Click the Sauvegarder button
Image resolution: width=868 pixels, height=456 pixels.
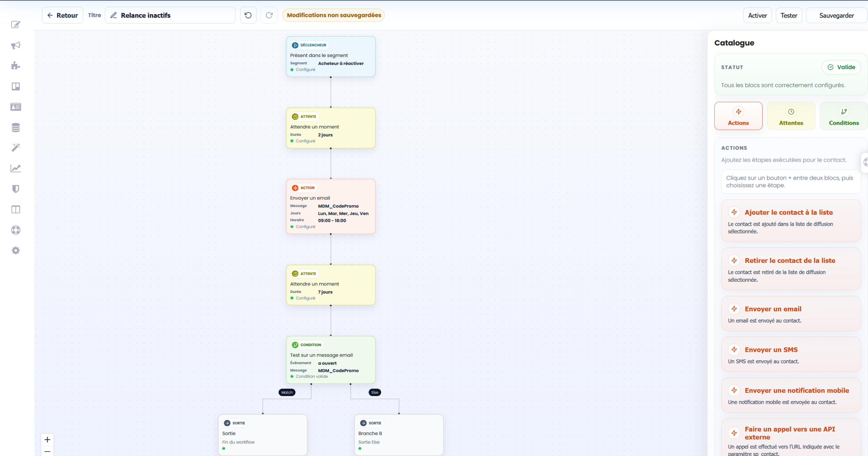pyautogui.click(x=836, y=15)
